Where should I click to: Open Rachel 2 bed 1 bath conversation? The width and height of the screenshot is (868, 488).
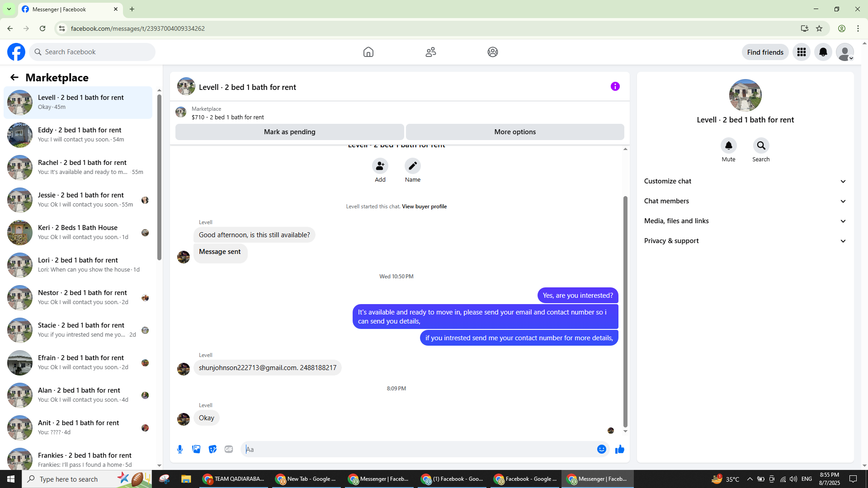pyautogui.click(x=78, y=168)
